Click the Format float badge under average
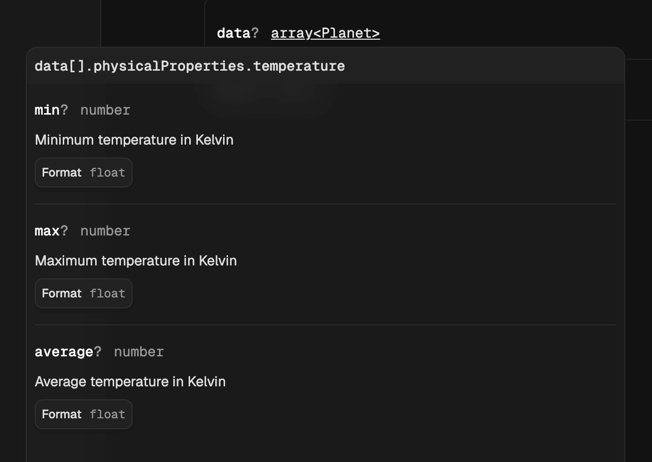The height and width of the screenshot is (462, 652). (84, 415)
